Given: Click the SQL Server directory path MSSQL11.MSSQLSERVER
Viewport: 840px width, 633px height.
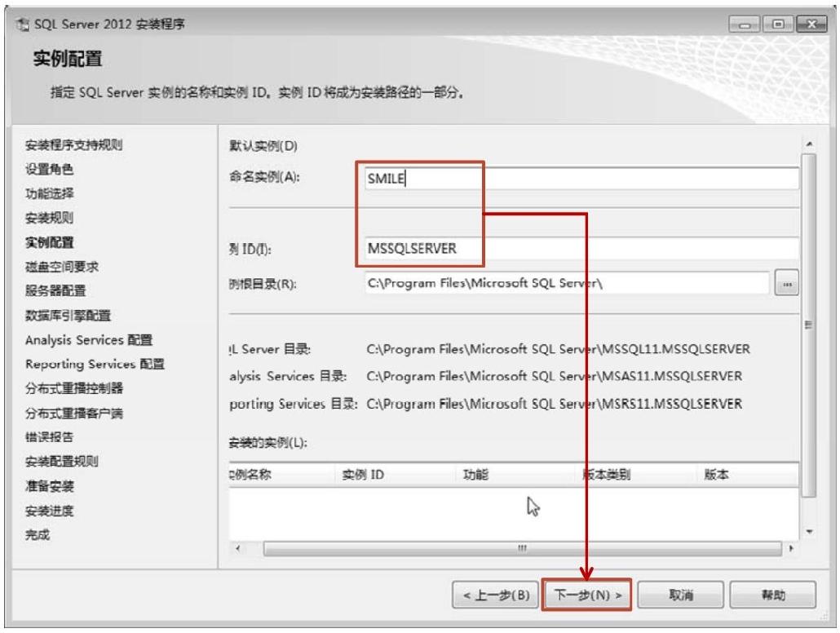Looking at the screenshot, I should (558, 349).
